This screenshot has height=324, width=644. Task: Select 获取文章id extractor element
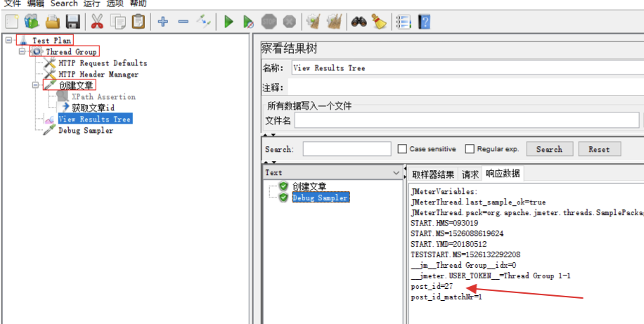[93, 108]
